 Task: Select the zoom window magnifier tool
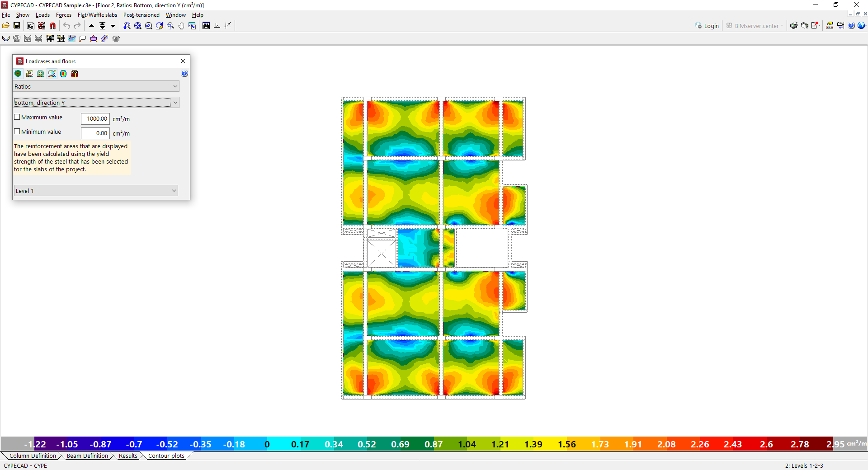pos(170,26)
